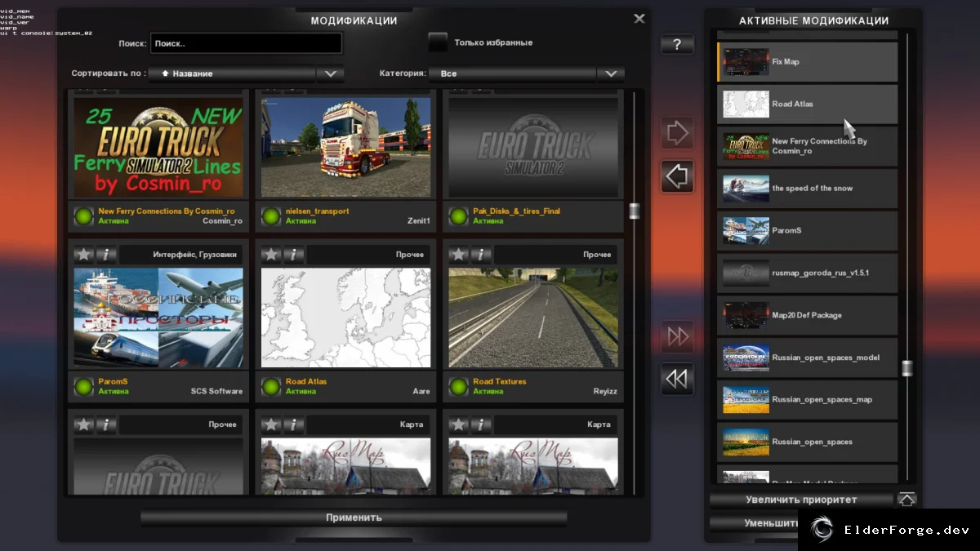
Task: Favorite the Road Textures mod with star
Action: click(x=459, y=255)
